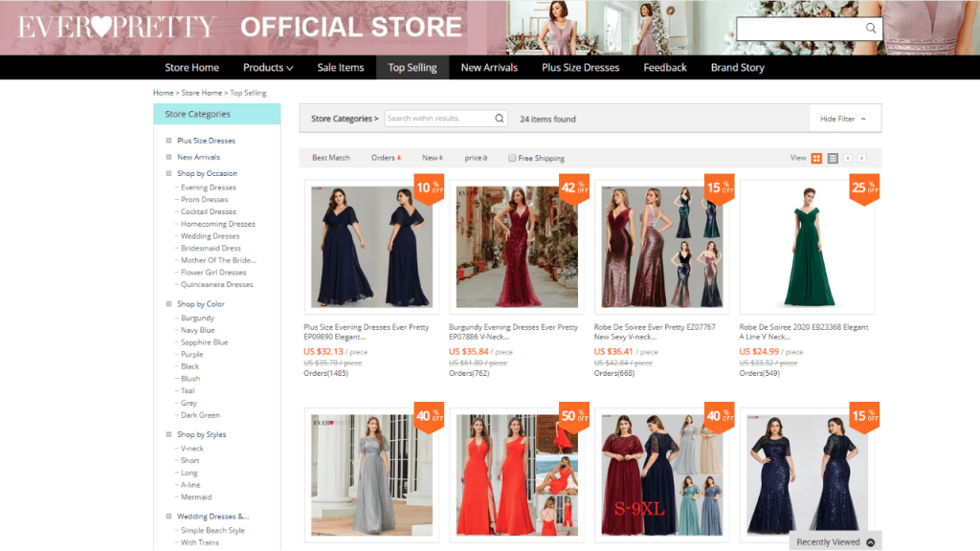Go to previous page arrow icon
Viewport: 980px width, 551px height.
pyautogui.click(x=848, y=159)
